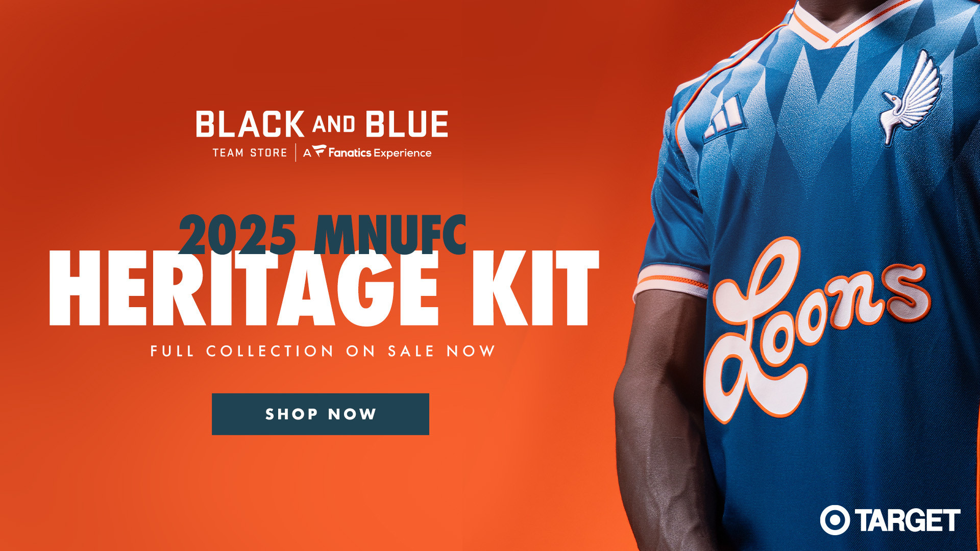Click the word KIT in headline
Screen dimensions: 980x551
(535, 288)
